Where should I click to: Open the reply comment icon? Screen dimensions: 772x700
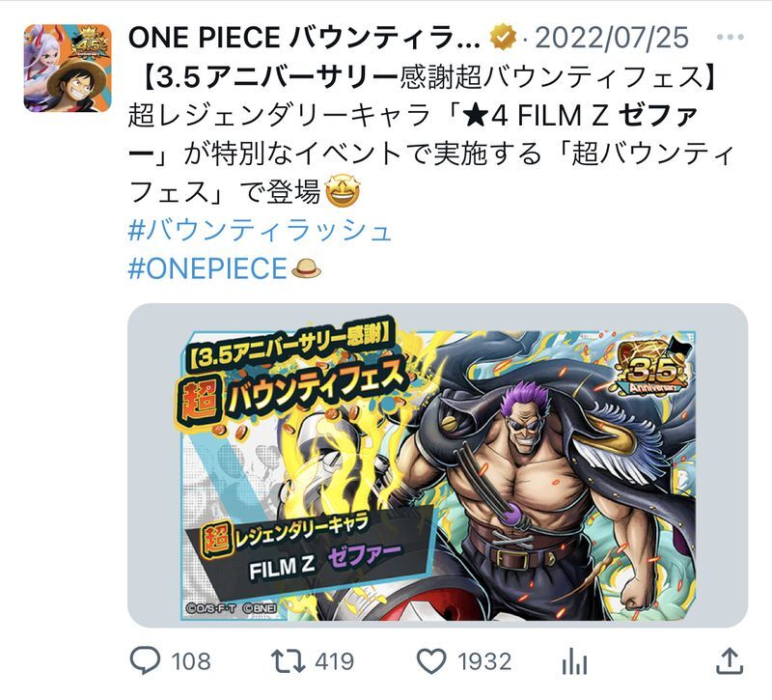145,660
